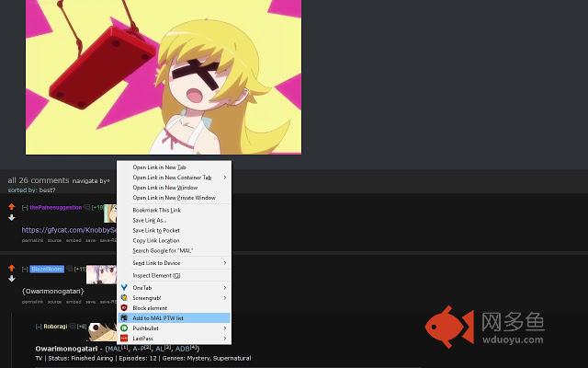Collapse Roboragi's comment thread
The width and height of the screenshot is (588, 368).
coord(39,327)
